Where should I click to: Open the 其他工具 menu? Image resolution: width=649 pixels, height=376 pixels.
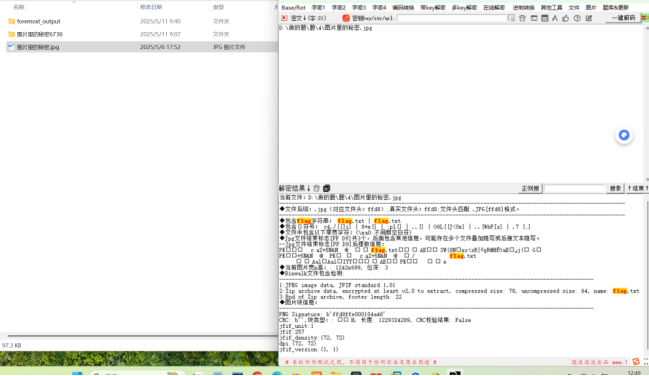tap(551, 7)
